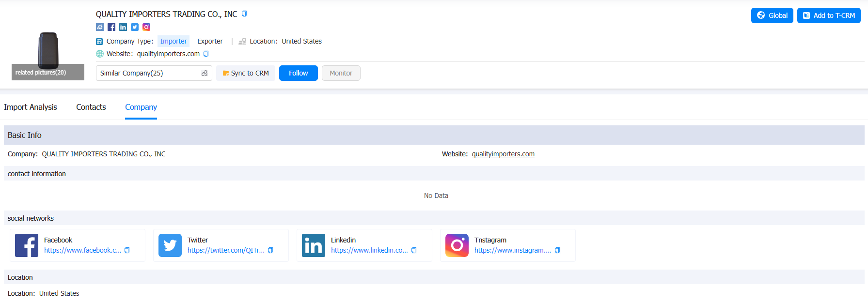Viewport: 868px width, 302px height.
Task: Open the small Twitter icon in header
Action: 135,27
